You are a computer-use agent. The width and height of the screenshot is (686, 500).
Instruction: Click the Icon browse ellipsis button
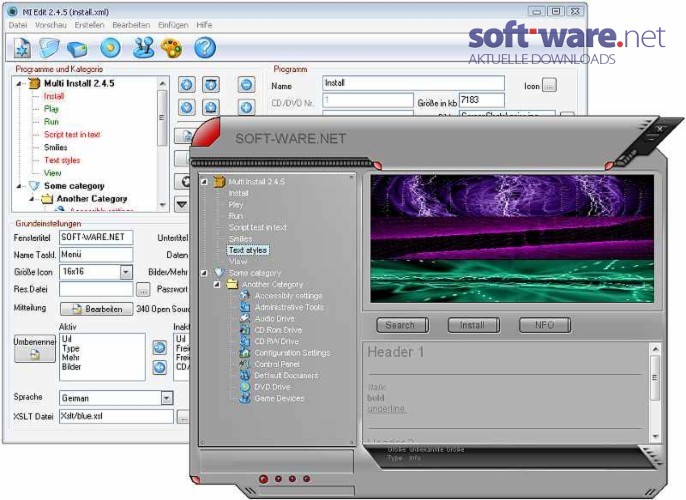[x=550, y=85]
